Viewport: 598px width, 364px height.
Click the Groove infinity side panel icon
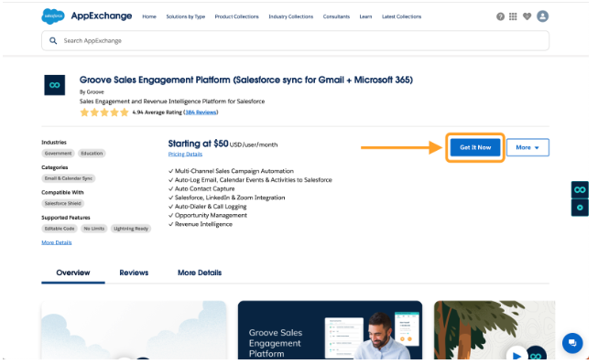[x=580, y=189]
